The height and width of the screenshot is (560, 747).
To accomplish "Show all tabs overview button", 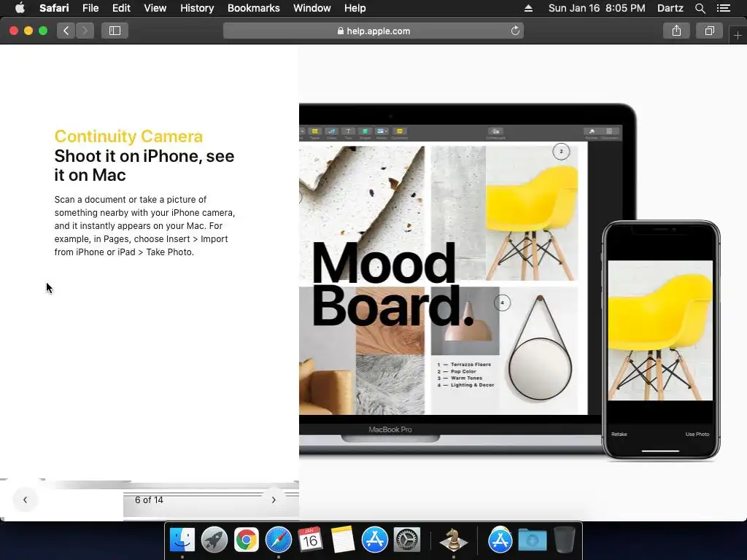I will coord(709,31).
